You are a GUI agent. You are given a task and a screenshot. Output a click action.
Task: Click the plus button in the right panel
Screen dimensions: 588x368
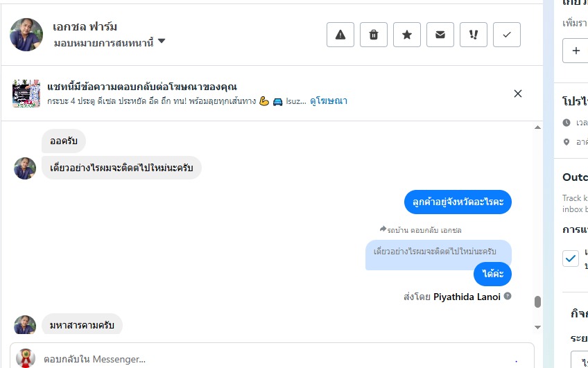coord(576,51)
